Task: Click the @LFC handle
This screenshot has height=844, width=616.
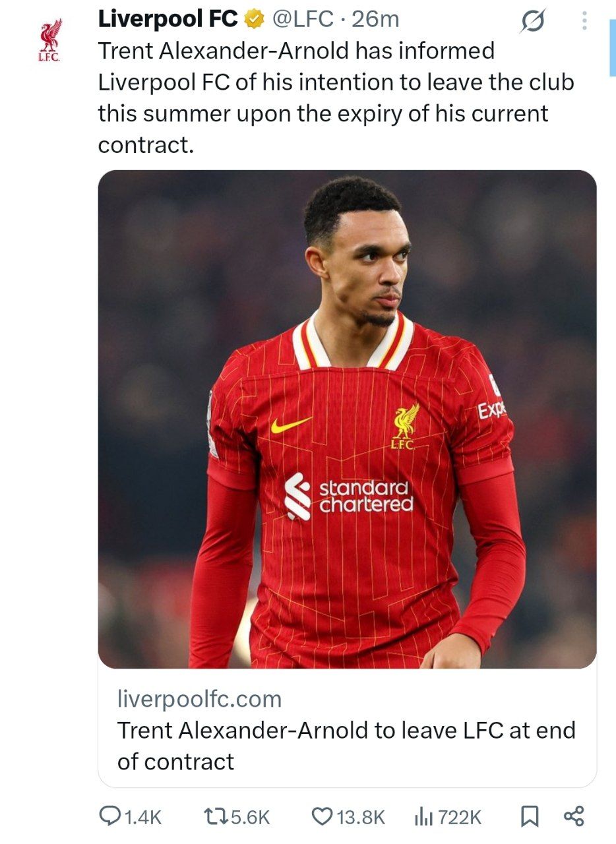Action: [x=303, y=20]
